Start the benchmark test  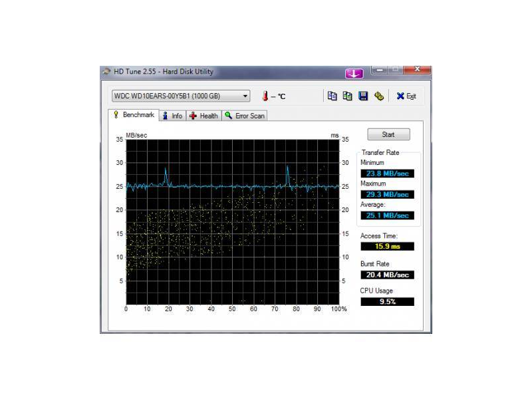(388, 134)
